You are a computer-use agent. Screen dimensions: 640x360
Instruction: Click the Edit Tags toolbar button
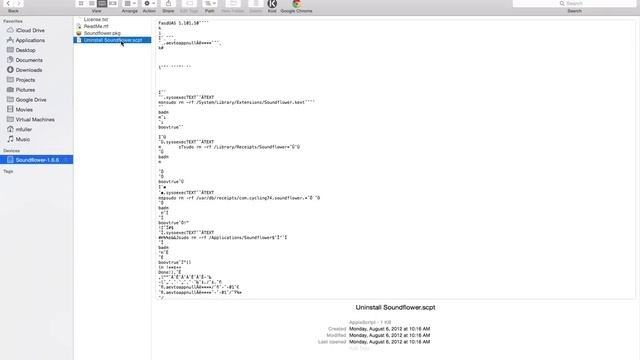tap(189, 3)
